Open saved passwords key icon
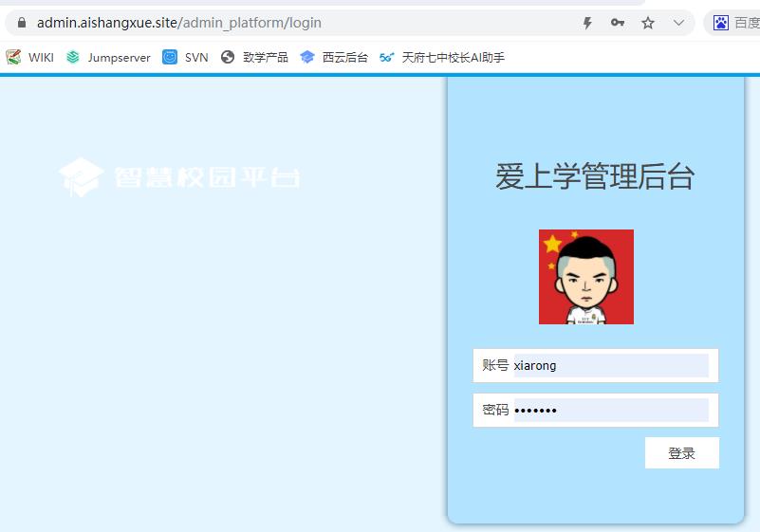This screenshot has height=532, width=760. [x=617, y=23]
